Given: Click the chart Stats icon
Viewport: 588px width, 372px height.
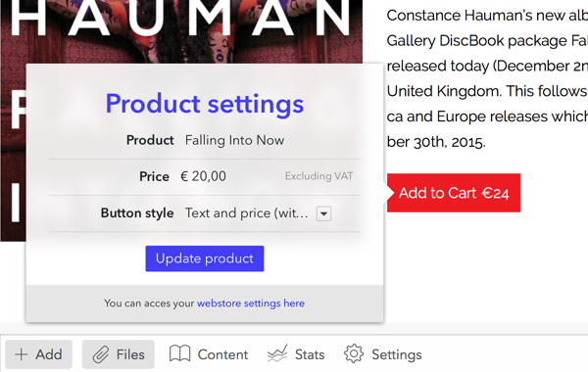Looking at the screenshot, I should [x=277, y=353].
